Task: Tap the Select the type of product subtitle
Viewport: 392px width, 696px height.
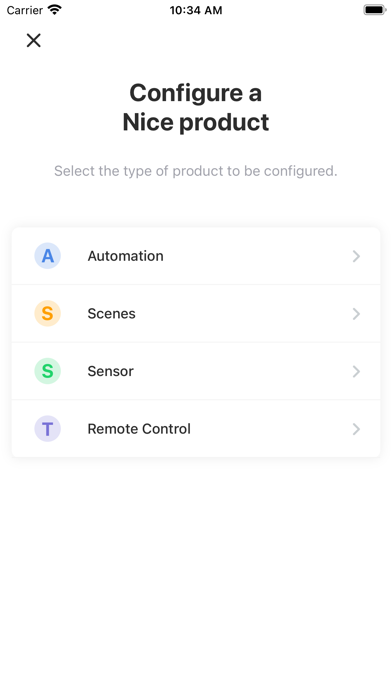Action: (196, 171)
